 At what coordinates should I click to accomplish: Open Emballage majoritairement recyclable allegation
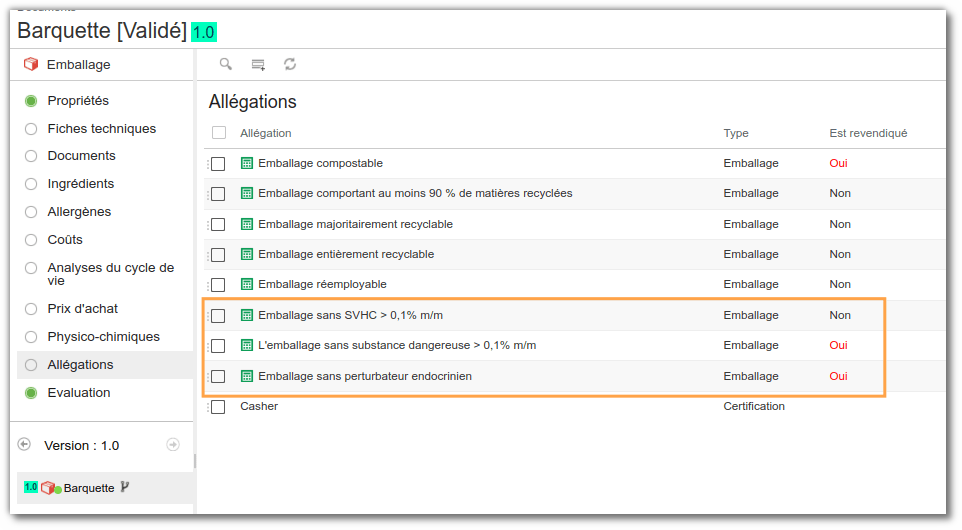click(x=355, y=224)
